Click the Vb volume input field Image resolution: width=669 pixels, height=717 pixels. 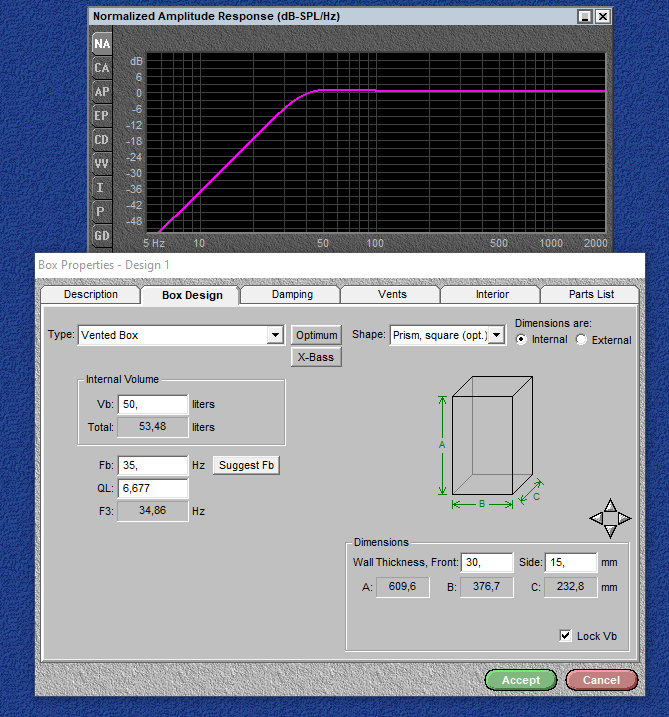(153, 404)
